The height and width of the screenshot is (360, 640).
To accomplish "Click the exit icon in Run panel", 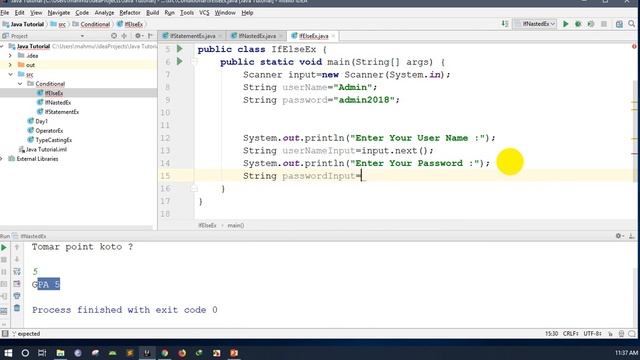I will (4, 296).
